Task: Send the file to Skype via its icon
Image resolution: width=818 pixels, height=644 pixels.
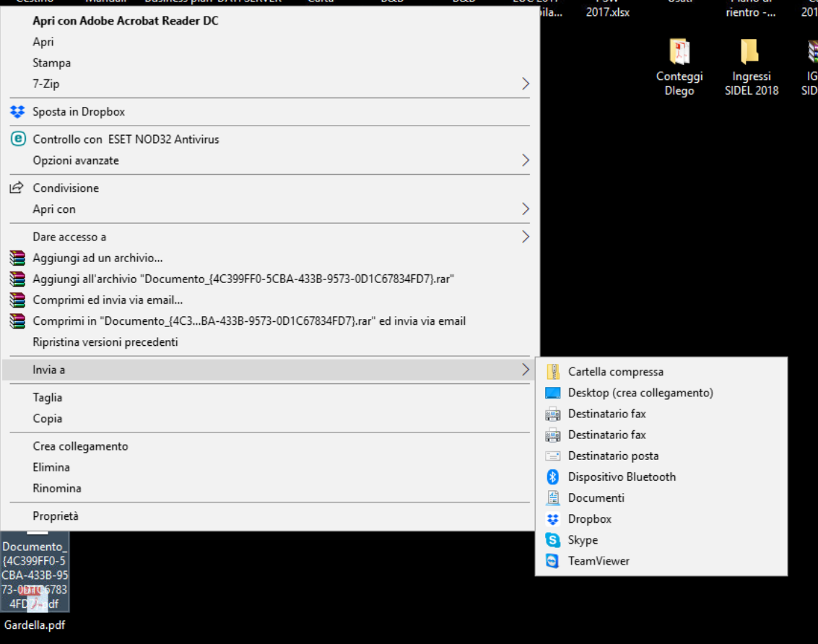Action: 552,539
